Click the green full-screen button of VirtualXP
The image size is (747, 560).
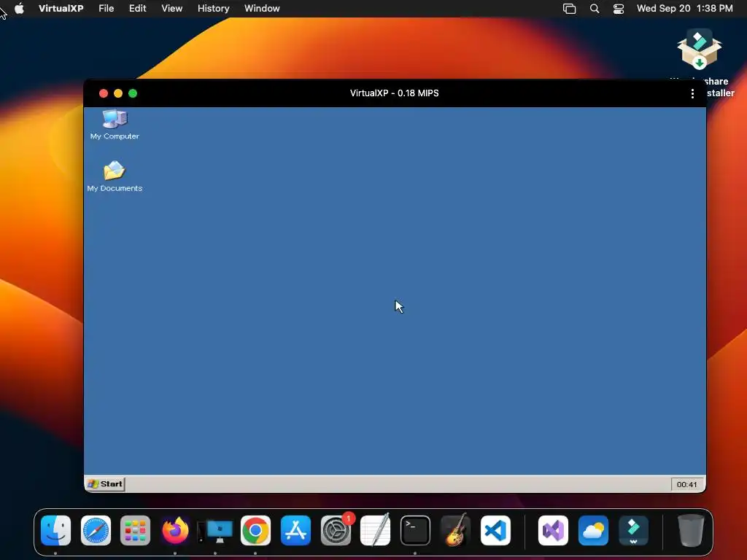point(133,93)
